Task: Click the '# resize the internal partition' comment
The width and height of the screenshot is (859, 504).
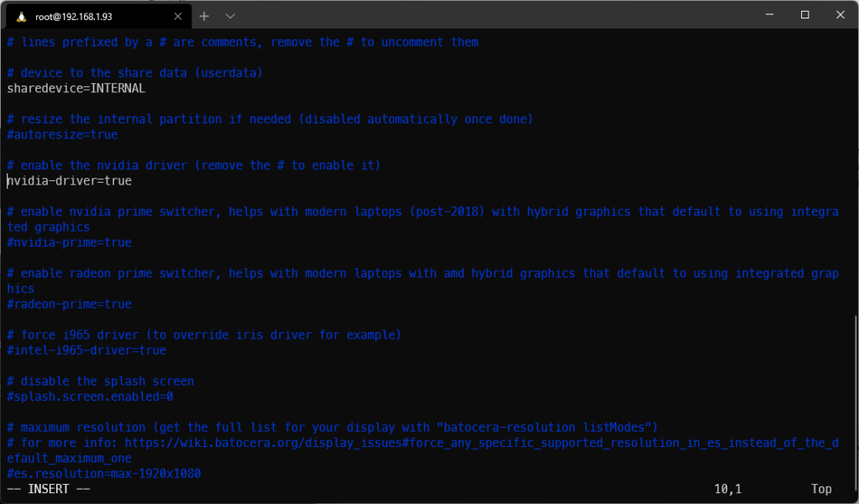Action: 270,119
